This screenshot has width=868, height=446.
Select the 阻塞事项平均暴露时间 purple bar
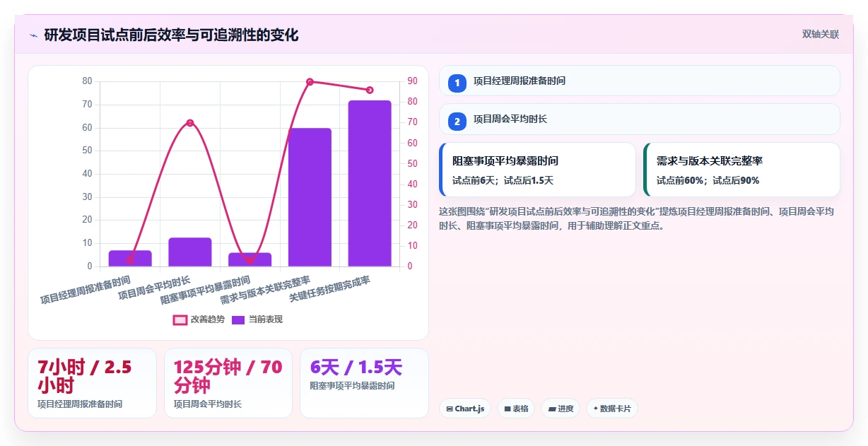[250, 259]
